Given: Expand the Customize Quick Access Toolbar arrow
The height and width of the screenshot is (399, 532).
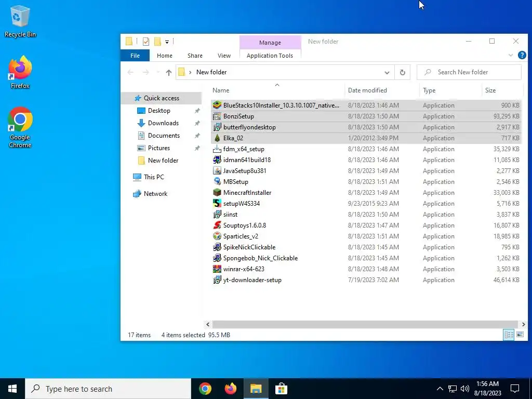Looking at the screenshot, I should 167,42.
